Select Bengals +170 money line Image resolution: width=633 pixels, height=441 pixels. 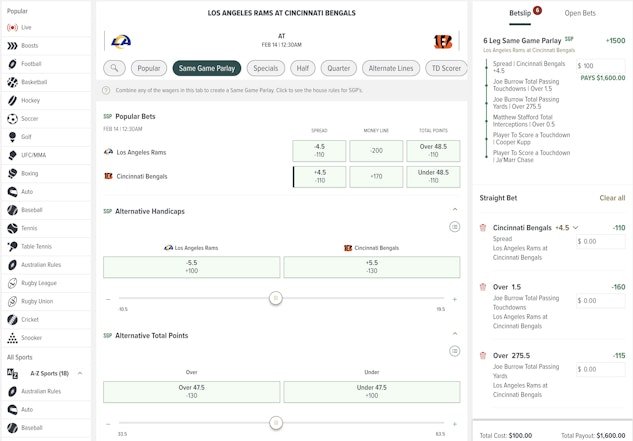click(x=376, y=176)
